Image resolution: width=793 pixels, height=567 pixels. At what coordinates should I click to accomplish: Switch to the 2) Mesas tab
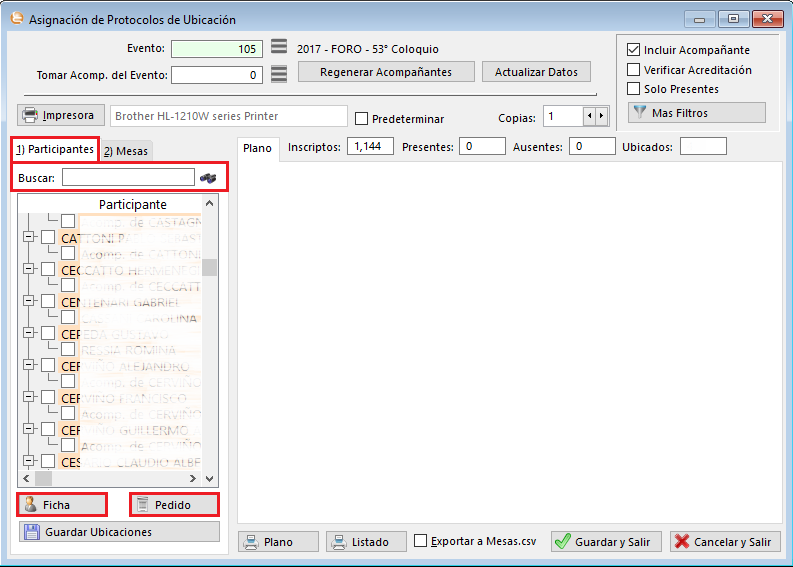pyautogui.click(x=126, y=150)
